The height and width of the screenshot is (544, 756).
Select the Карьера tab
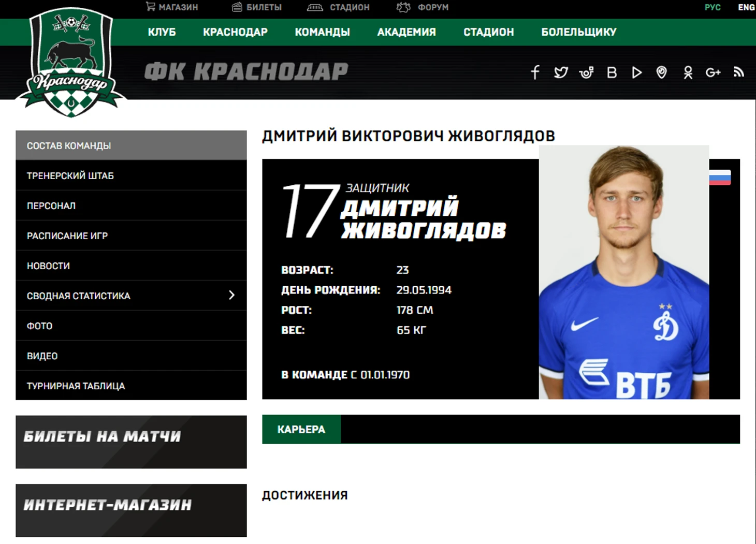[301, 429]
